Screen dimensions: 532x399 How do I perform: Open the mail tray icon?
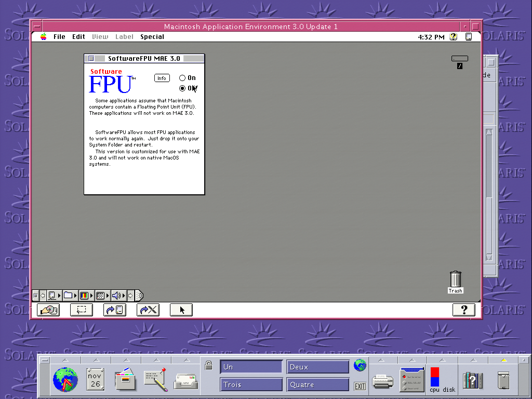pyautogui.click(x=186, y=381)
